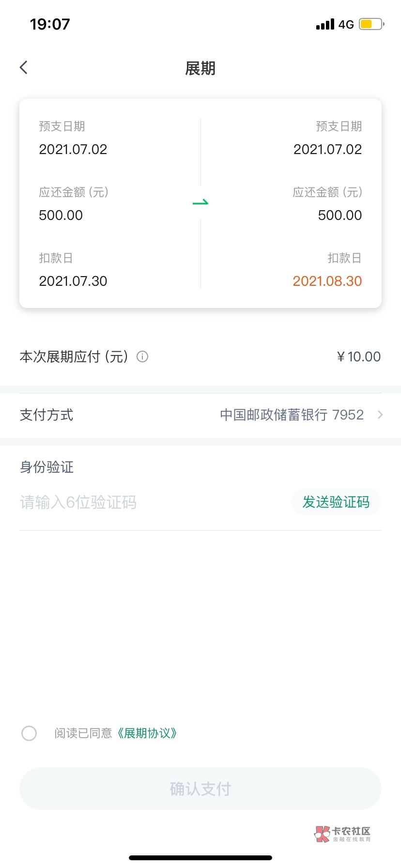Tap the back arrow icon

(24, 68)
